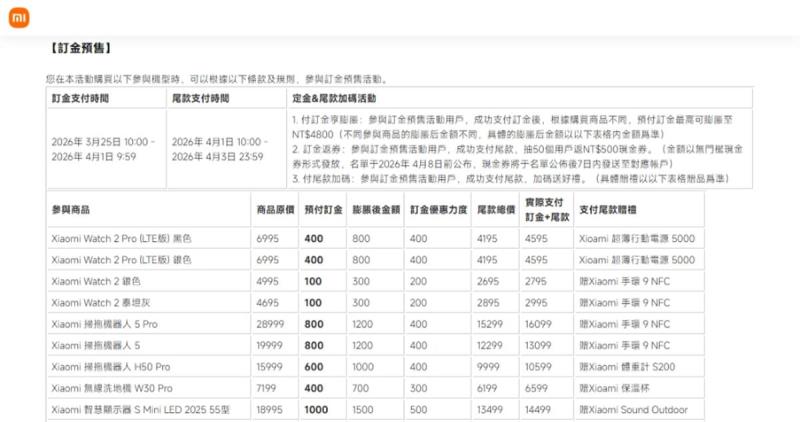Viewport: 800px width, 422px height.
Task: Click balance total 12299
Action: (x=490, y=346)
